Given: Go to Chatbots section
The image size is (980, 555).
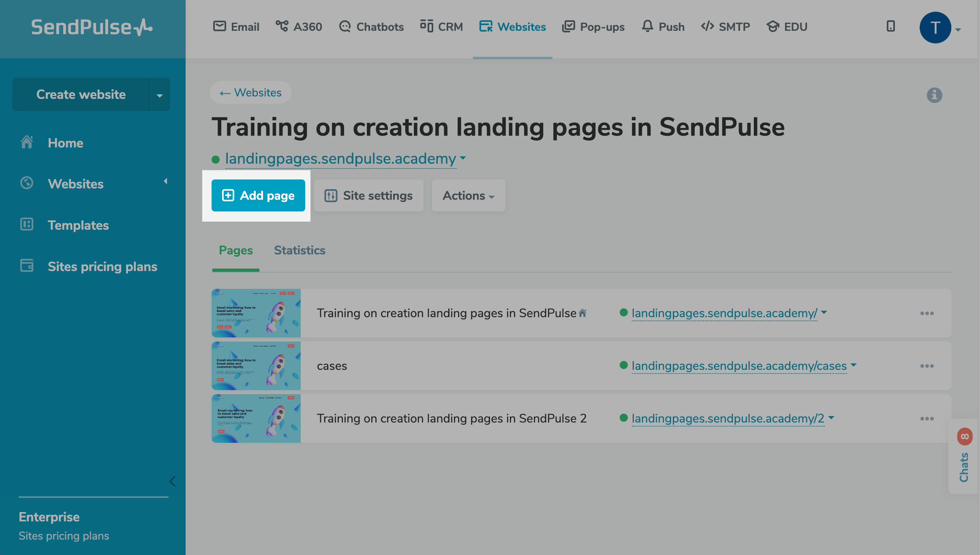Looking at the screenshot, I should click(371, 27).
